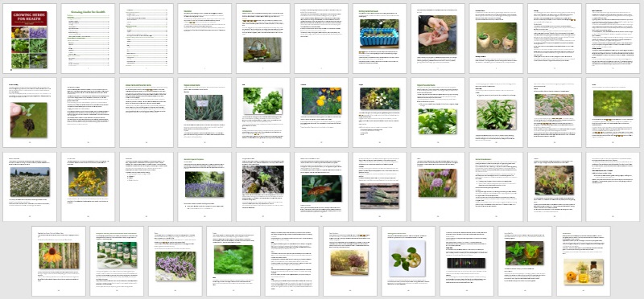The width and height of the screenshot is (644, 299).
Task: Open the last page with oil bottles and flowers
Action: pyautogui.click(x=584, y=261)
